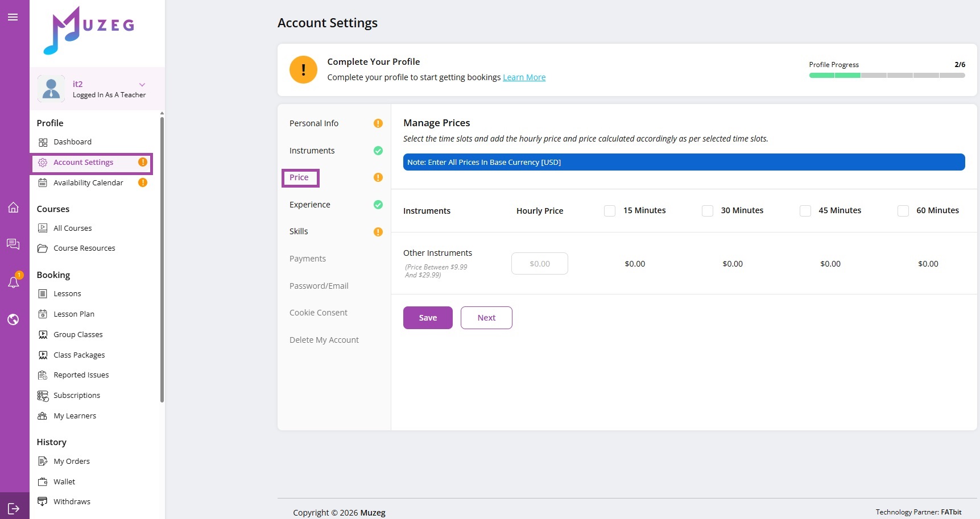This screenshot has width=980, height=519.
Task: Click the hamburger menu icon
Action: [x=13, y=17]
